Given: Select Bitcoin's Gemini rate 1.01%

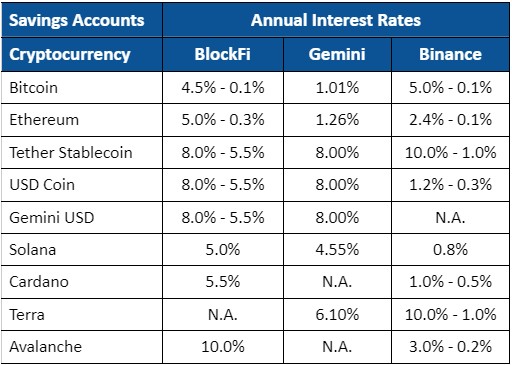Looking at the screenshot, I should point(337,88).
